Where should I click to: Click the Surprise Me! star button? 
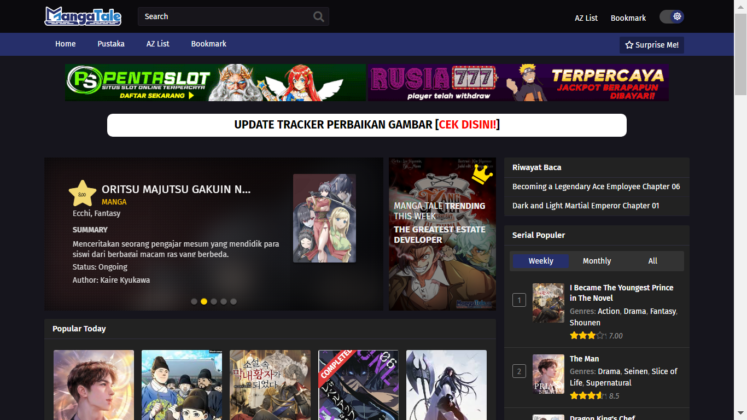pos(652,45)
